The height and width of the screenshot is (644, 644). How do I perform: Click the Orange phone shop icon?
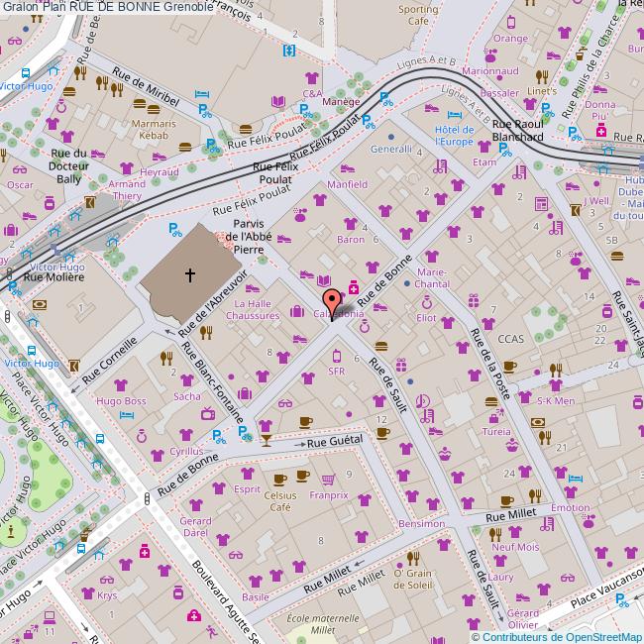pos(510,24)
